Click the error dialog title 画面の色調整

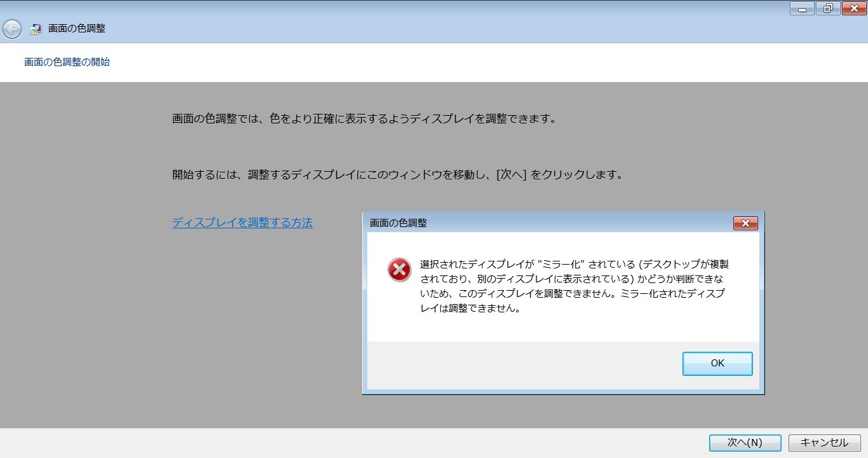tap(398, 223)
